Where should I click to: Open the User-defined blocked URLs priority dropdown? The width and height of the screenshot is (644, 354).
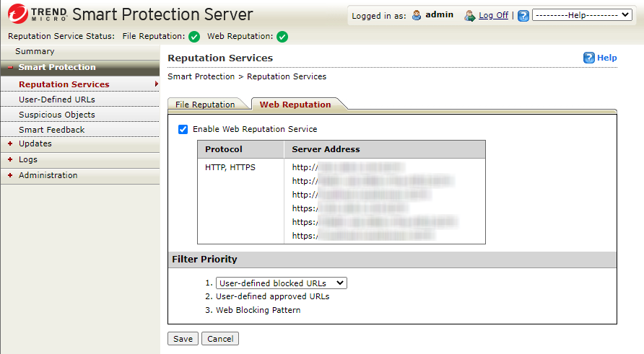[x=282, y=283]
